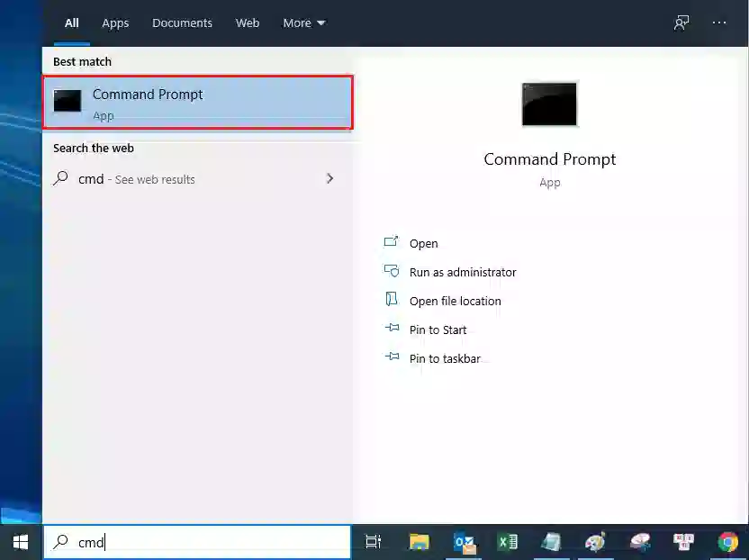Expand cmd web results chevron arrow
The height and width of the screenshot is (560, 749).
tap(329, 179)
